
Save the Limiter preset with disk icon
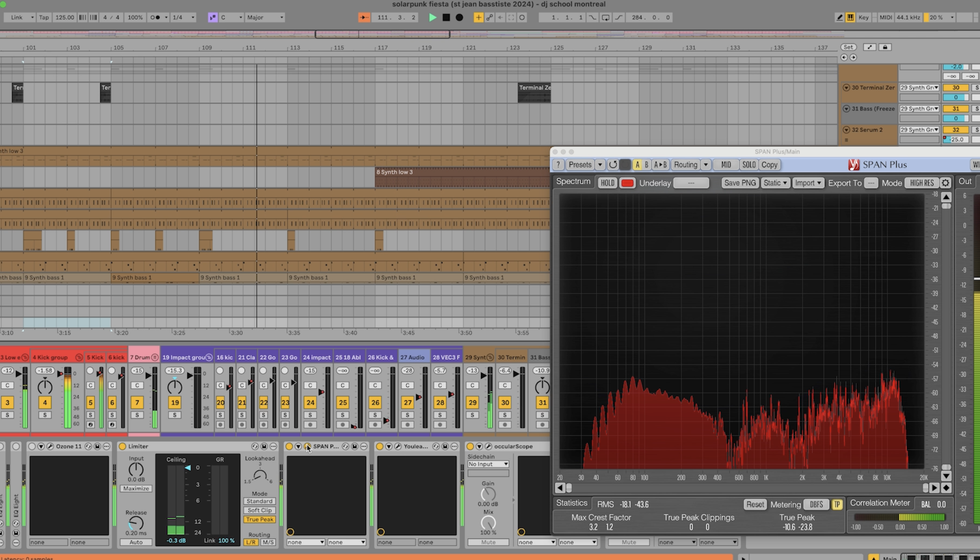[x=264, y=446]
